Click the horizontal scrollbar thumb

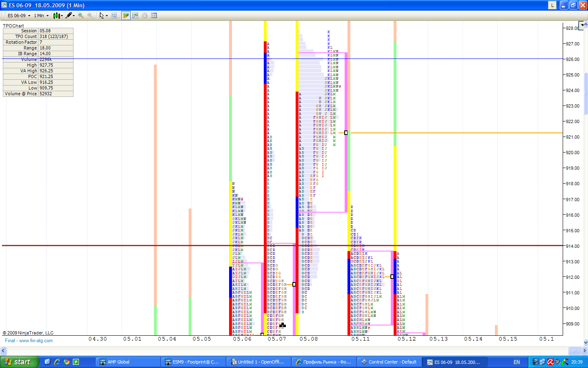tap(575, 351)
